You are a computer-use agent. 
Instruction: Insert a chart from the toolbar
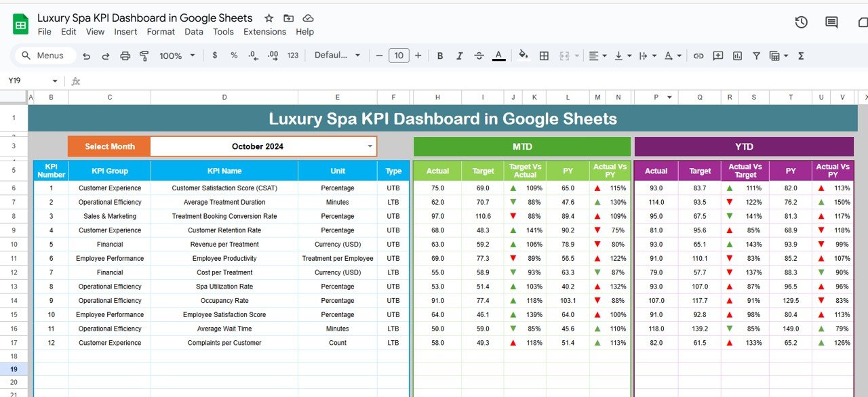tap(737, 56)
